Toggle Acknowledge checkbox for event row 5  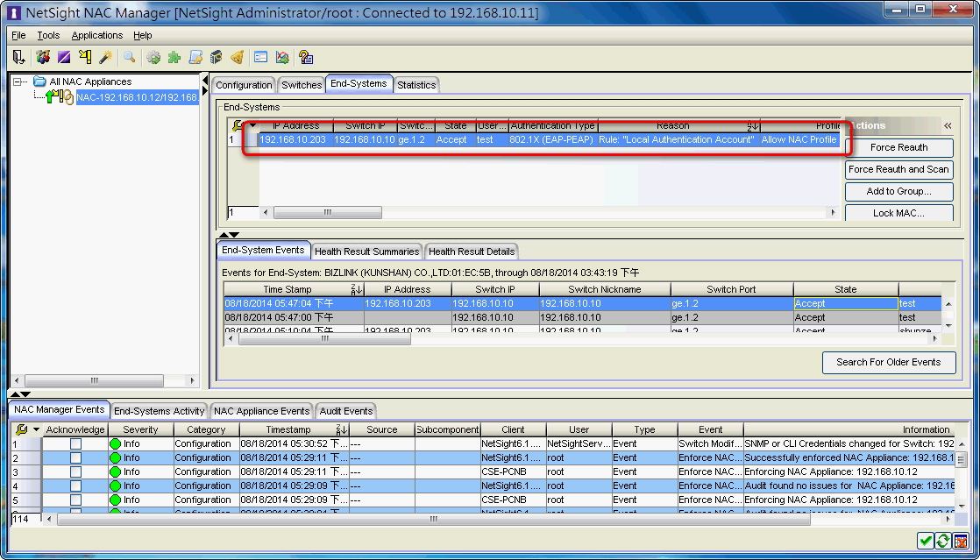(75, 500)
